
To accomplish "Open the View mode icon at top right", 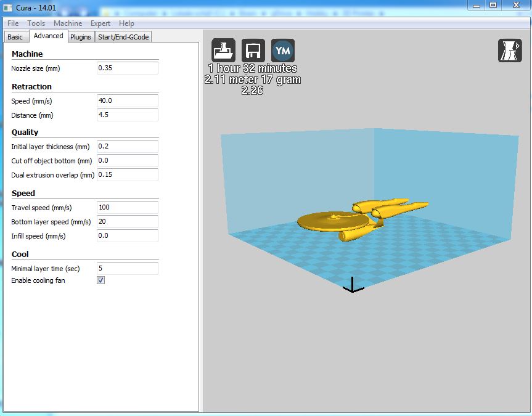I will pyautogui.click(x=510, y=50).
